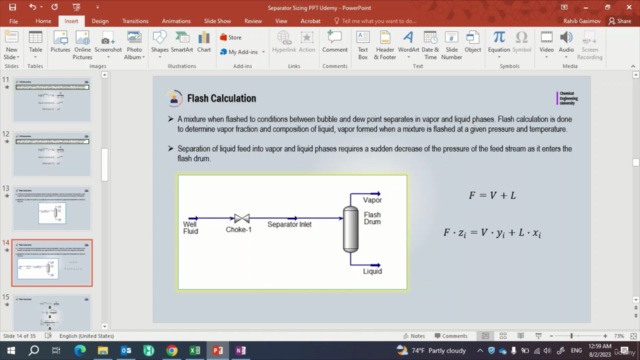Insert a Table from the ribbon
This screenshot has height=360, width=640.
coord(36,44)
